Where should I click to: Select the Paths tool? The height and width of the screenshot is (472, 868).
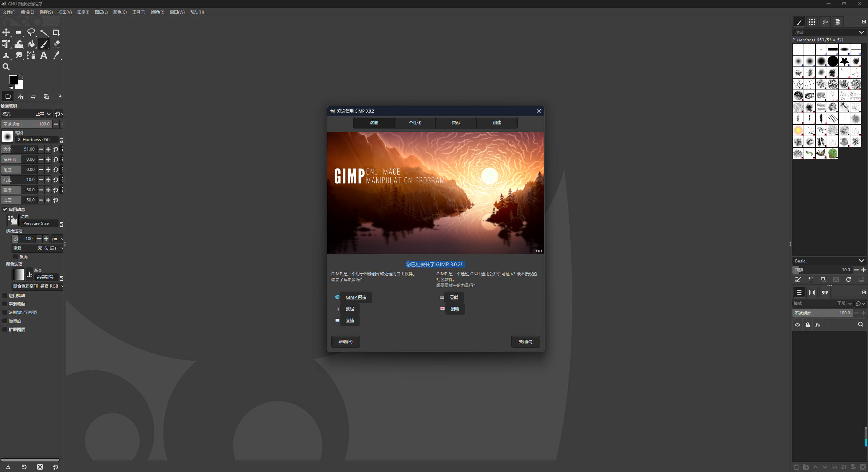pos(31,56)
